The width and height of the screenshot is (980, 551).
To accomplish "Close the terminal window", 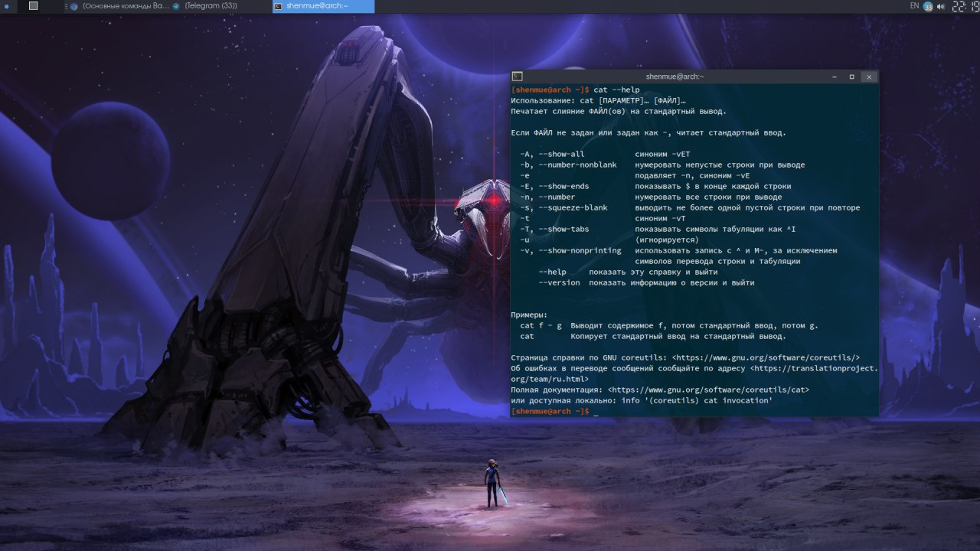I will [x=869, y=77].
